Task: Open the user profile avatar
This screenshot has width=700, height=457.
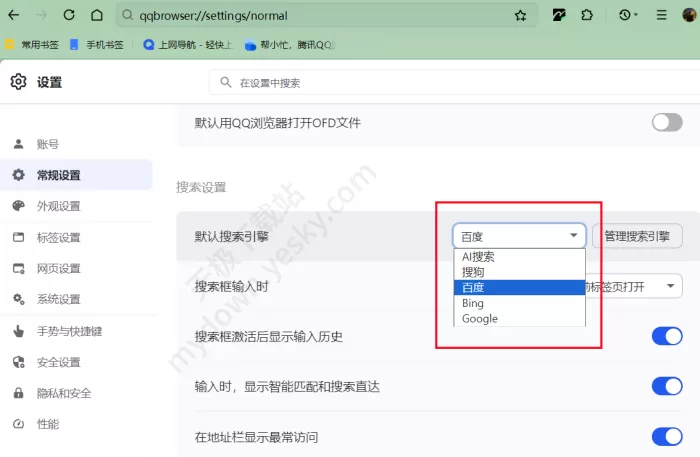Action: click(x=689, y=15)
